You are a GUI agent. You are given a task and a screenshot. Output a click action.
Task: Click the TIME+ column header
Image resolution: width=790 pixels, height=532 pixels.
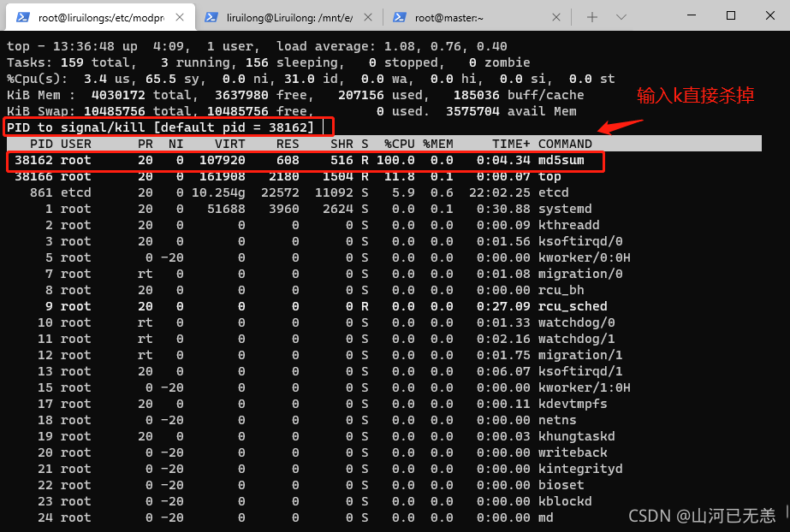(511, 144)
